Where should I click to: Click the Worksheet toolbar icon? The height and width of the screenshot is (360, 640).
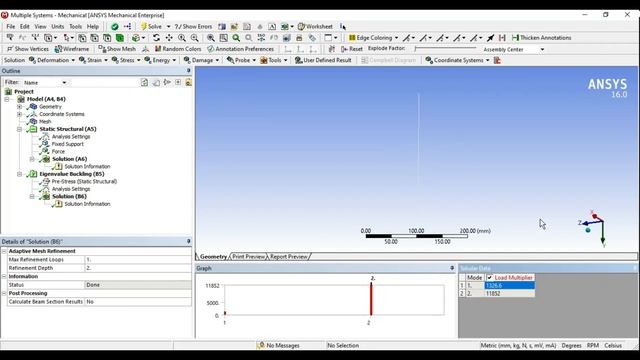[x=301, y=27]
